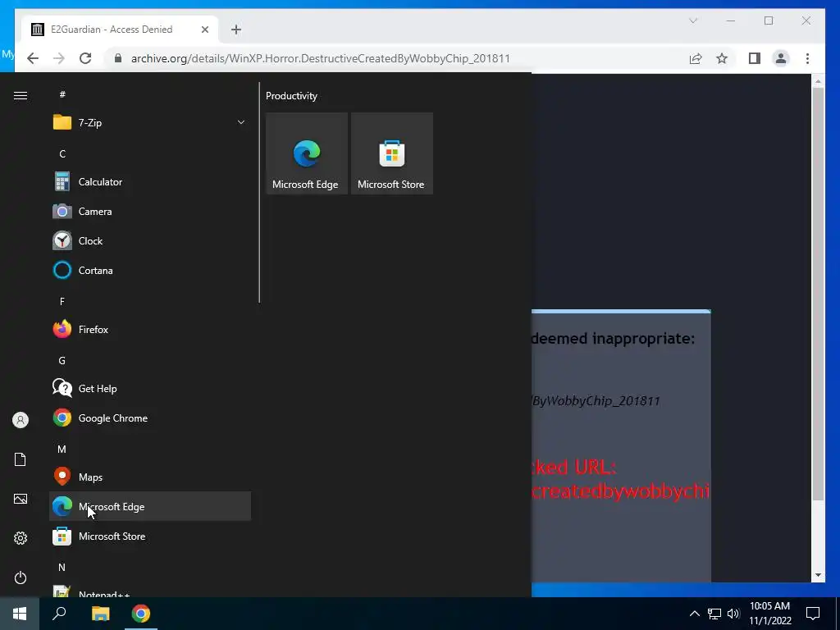
Task: Click the volume speaker tray icon
Action: pos(733,614)
